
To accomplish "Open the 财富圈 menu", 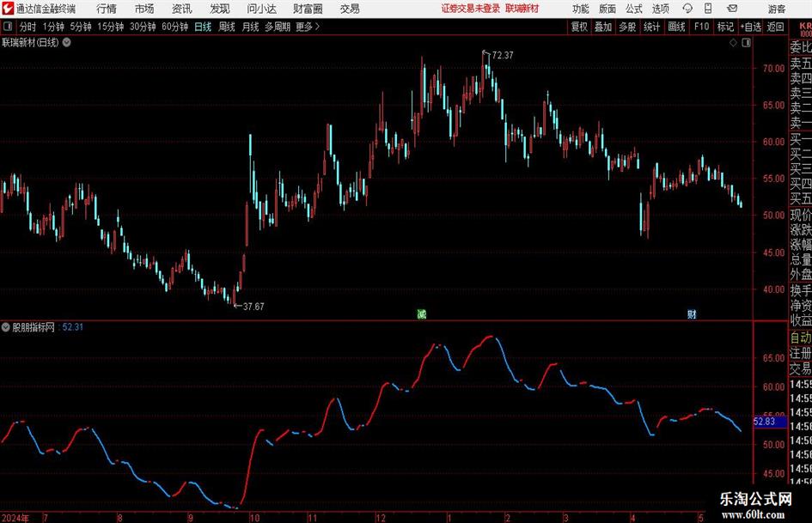I will (308, 9).
